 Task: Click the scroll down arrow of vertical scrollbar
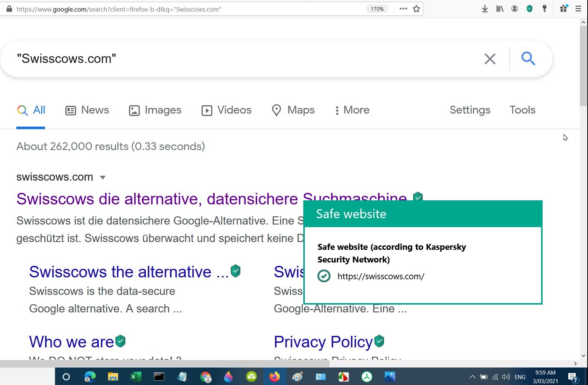pos(583,356)
